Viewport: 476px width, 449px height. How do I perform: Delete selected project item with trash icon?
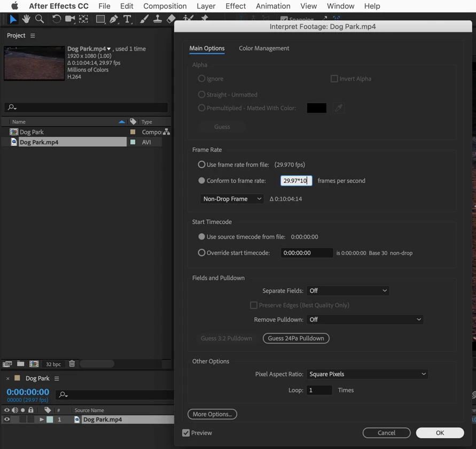tap(72, 363)
